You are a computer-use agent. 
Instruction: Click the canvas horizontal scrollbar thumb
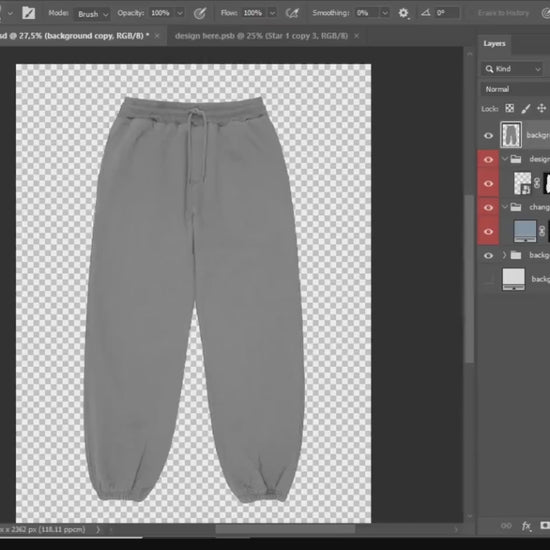tap(285, 529)
